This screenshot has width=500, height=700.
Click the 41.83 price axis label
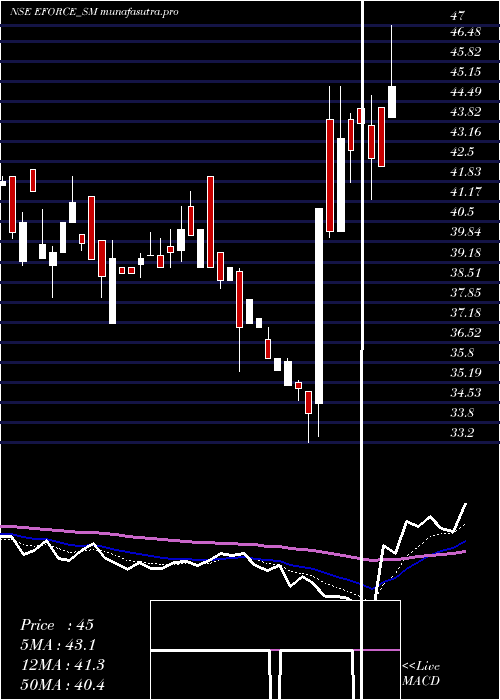click(x=466, y=172)
